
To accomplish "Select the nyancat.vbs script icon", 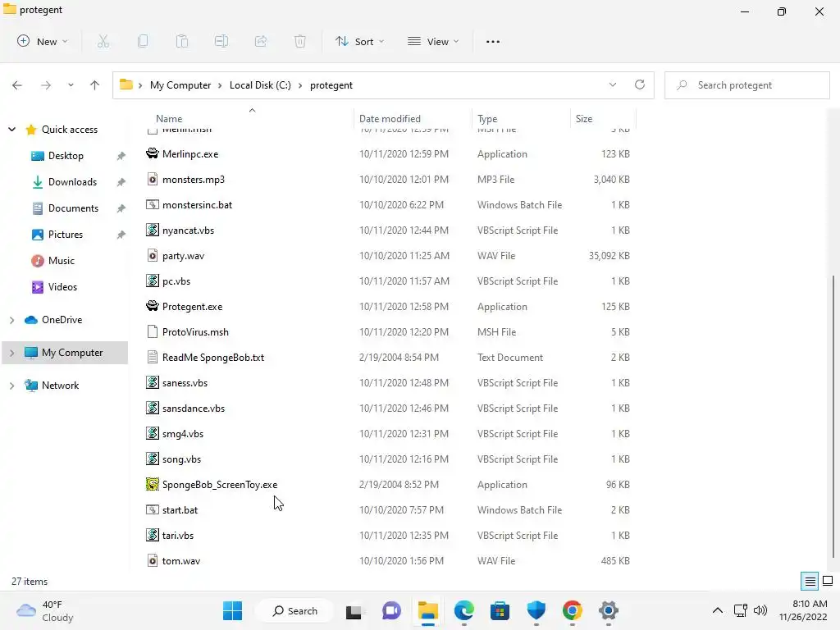I will [152, 231].
